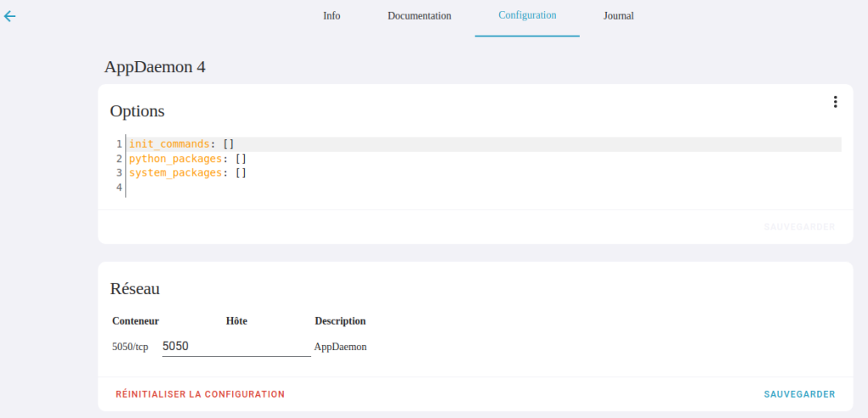Click the system_packages line in editor
The height and width of the screenshot is (418, 868).
pyautogui.click(x=484, y=173)
